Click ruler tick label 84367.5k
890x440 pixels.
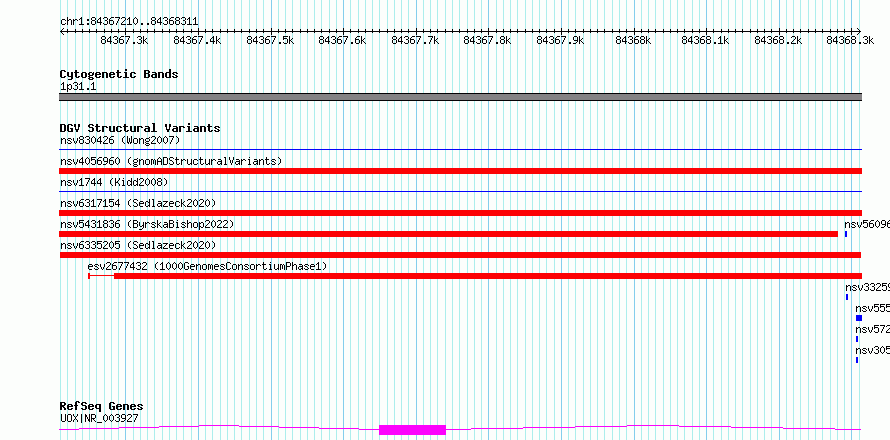(x=270, y=40)
